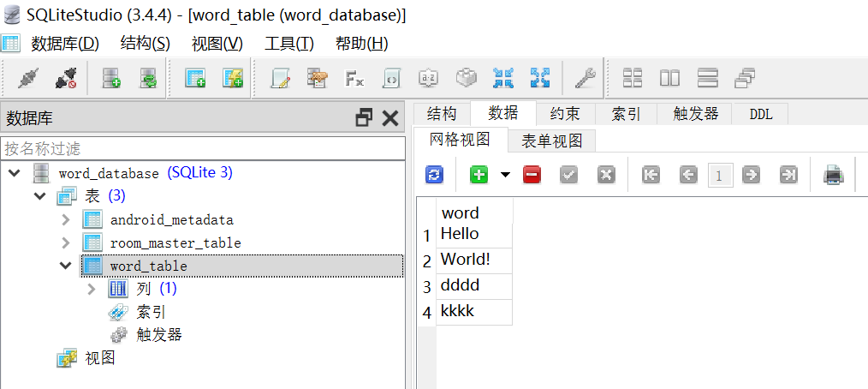
Task: Click the green insert row icon
Action: point(479,175)
